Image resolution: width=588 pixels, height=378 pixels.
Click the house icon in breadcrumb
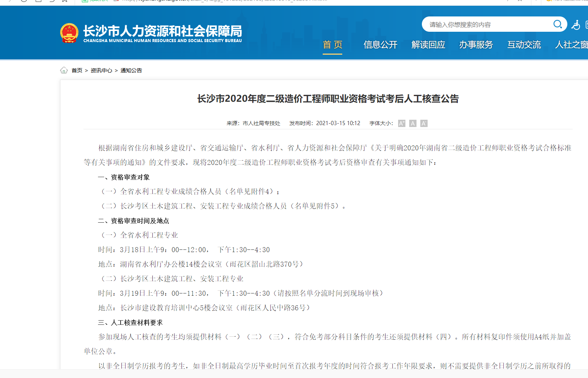[x=64, y=70]
